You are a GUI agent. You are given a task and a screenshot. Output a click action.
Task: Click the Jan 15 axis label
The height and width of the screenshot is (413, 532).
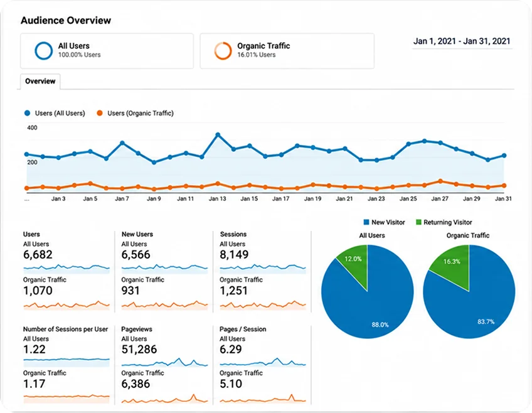coord(249,198)
